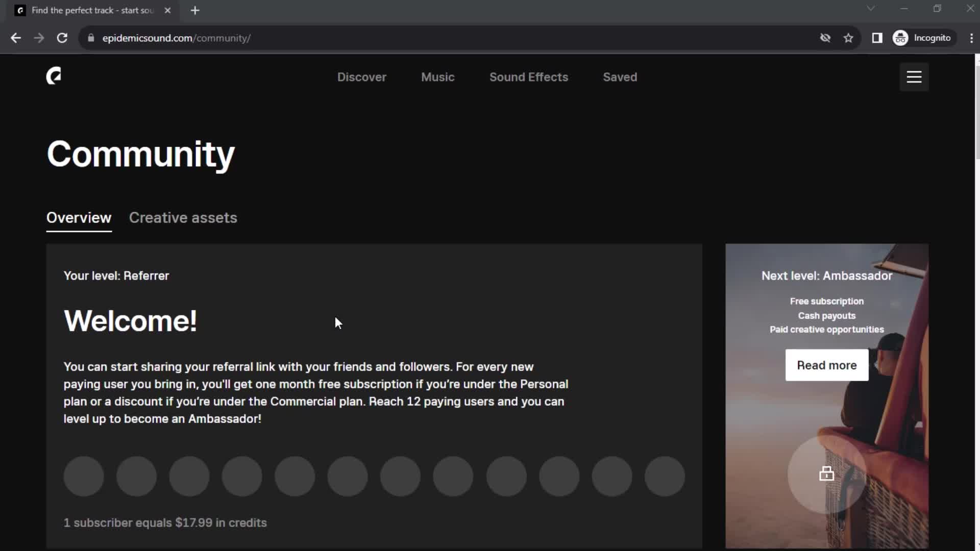Click the epidemicsound.com address bar
Image resolution: width=980 pixels, height=551 pixels.
click(176, 38)
